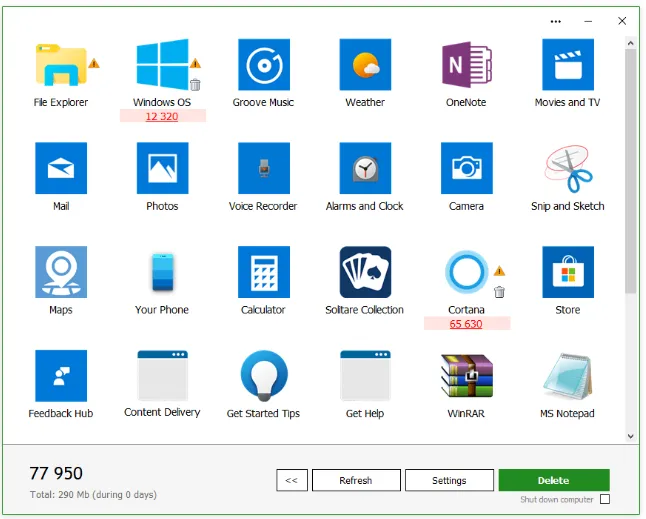Image resolution: width=646 pixels, height=519 pixels.
Task: Choose the Store app icon
Action: click(x=568, y=272)
